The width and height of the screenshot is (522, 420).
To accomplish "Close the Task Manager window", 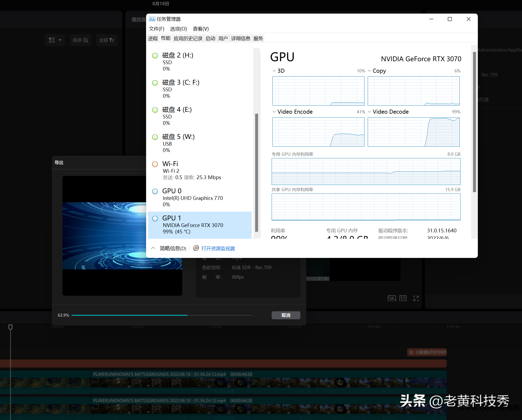I will tap(469, 19).
